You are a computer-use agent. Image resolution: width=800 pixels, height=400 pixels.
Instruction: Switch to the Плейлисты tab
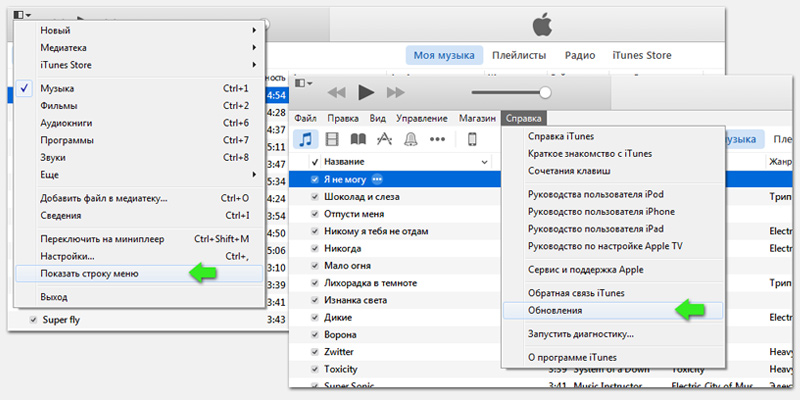519,56
